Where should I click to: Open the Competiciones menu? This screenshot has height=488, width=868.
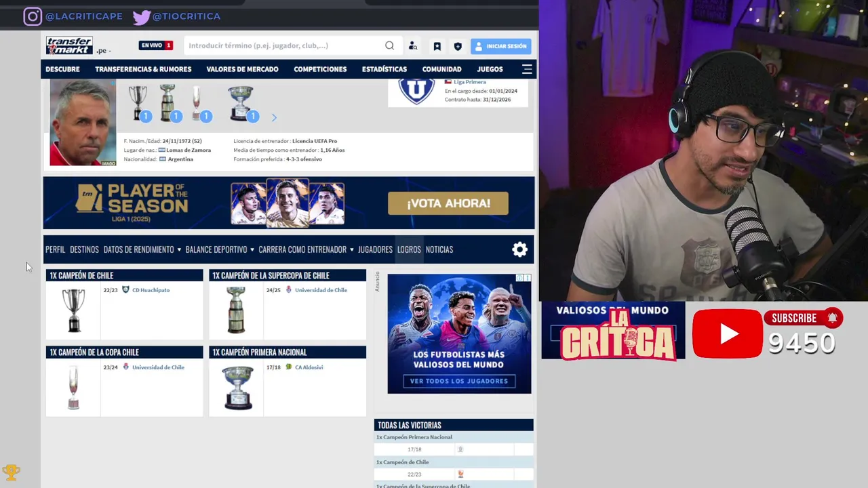320,69
